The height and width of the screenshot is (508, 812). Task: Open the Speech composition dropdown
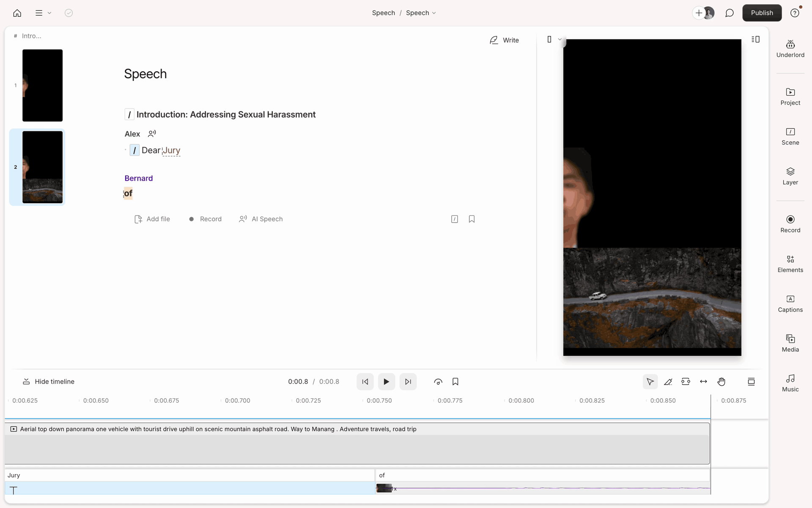(x=421, y=13)
